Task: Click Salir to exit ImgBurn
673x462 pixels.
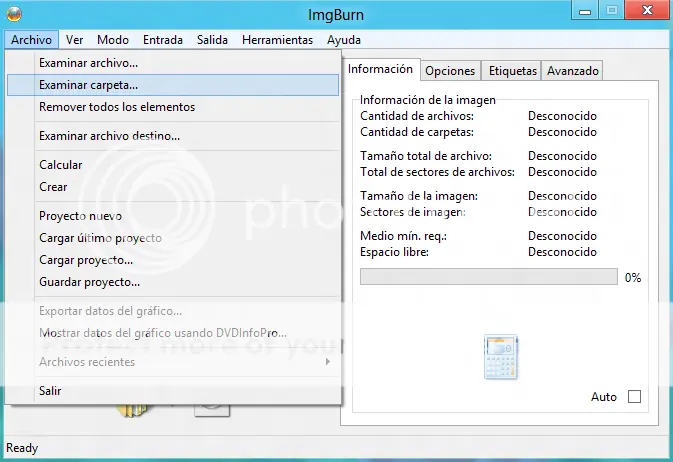Action: click(173, 391)
